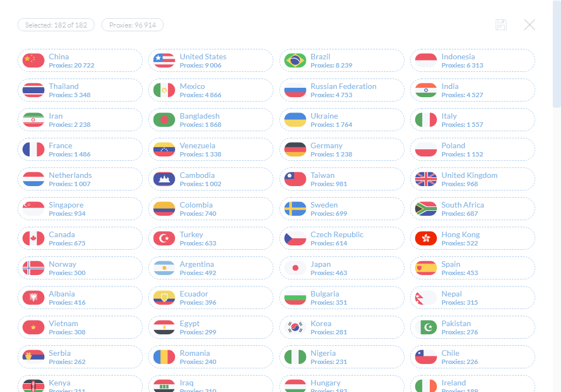561x392 pixels.
Task: Click the Proxies: 96 914 pill
Action: click(133, 25)
